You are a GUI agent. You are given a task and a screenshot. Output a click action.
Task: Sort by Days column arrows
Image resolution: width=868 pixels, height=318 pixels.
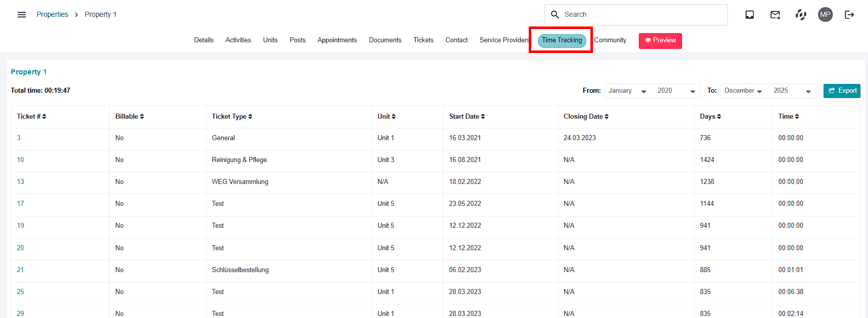pos(719,117)
